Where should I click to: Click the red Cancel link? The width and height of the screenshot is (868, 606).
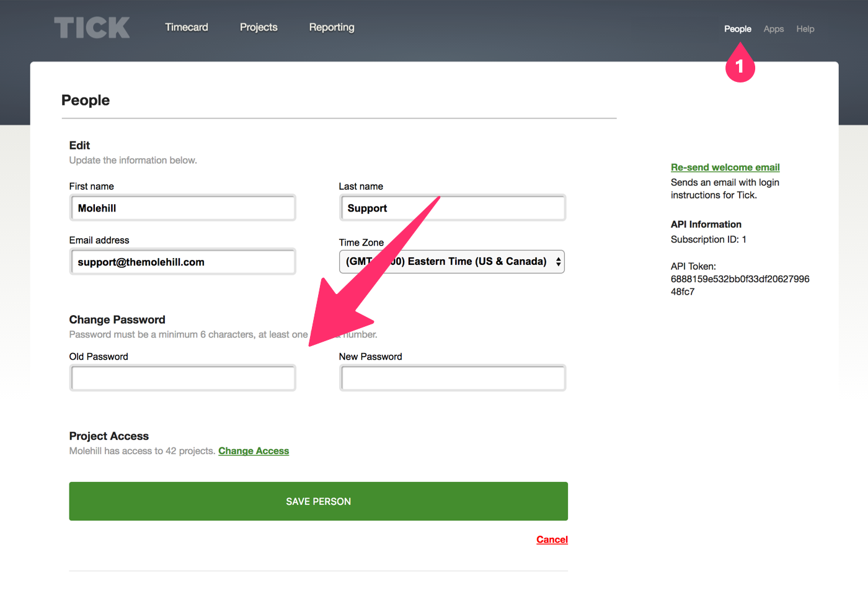(552, 540)
